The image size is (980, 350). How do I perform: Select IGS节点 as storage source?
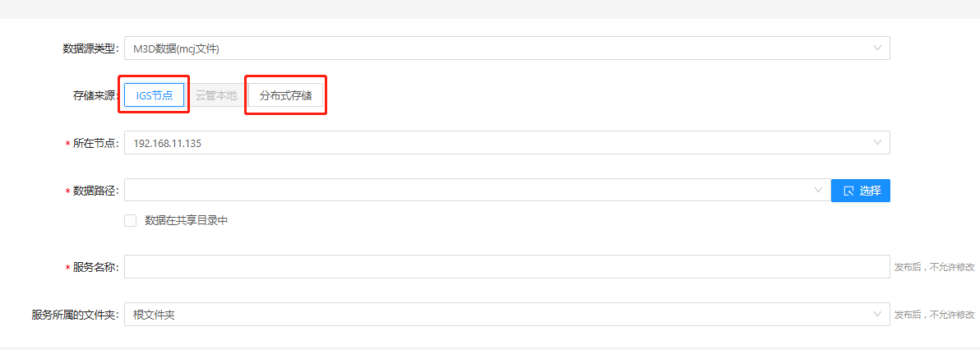155,95
